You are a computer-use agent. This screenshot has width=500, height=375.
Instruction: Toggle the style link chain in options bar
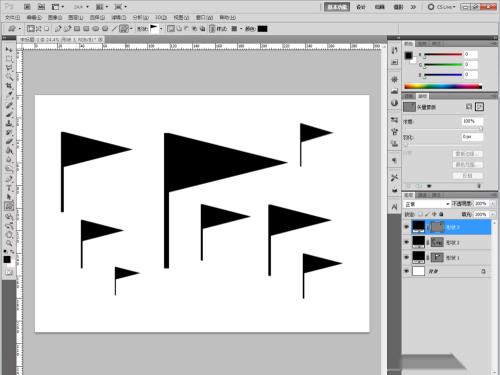point(212,29)
